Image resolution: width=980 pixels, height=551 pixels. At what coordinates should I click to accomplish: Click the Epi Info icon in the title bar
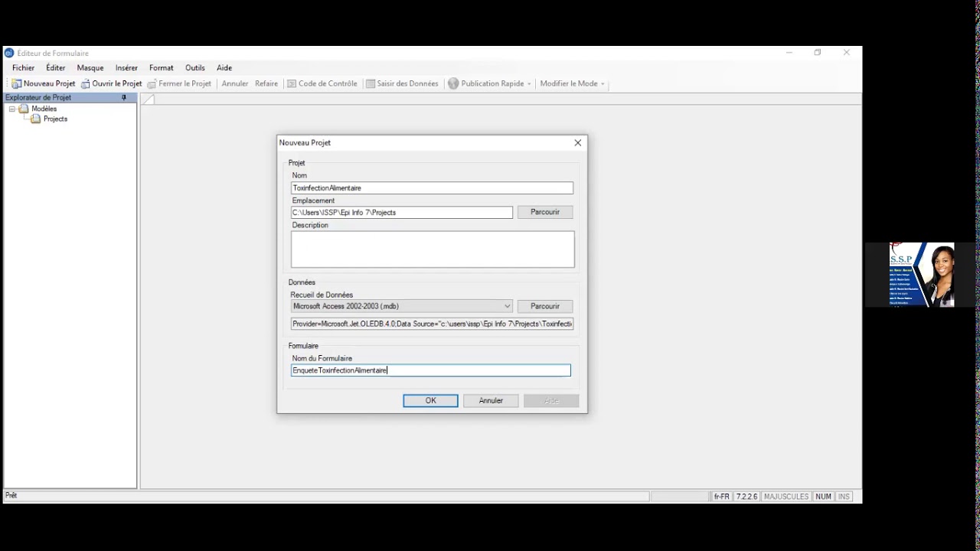[9, 53]
